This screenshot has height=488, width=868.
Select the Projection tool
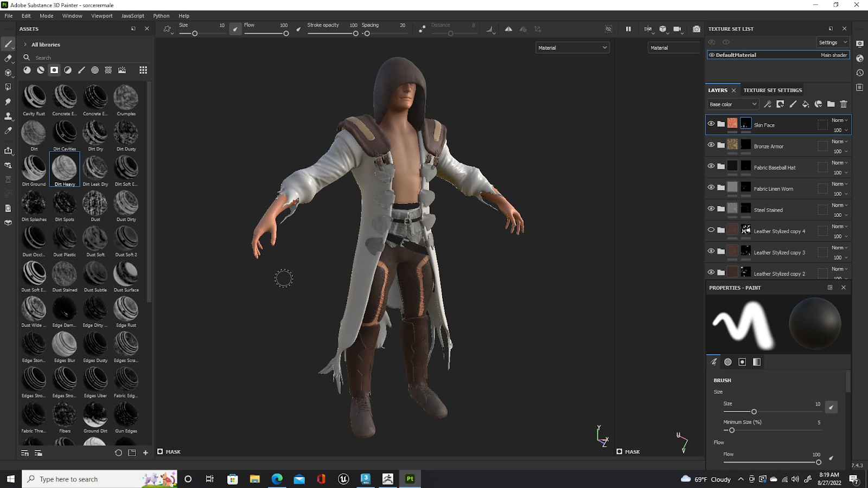[8, 73]
